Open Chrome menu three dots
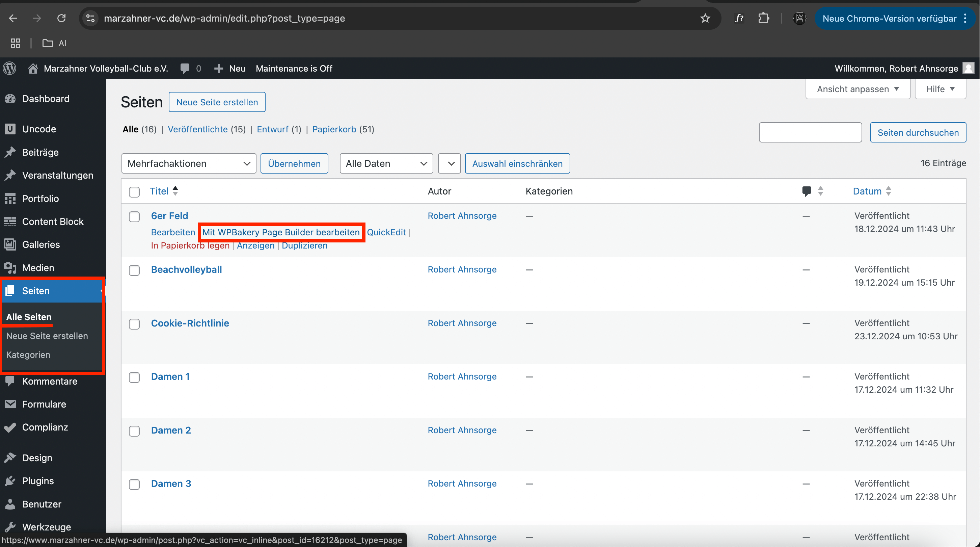 965,18
